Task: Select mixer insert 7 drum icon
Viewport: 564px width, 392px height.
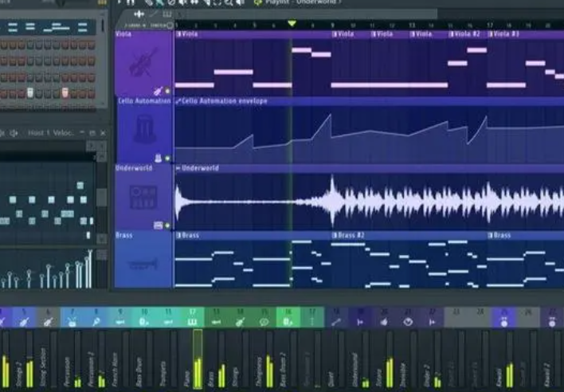Action: [72, 322]
